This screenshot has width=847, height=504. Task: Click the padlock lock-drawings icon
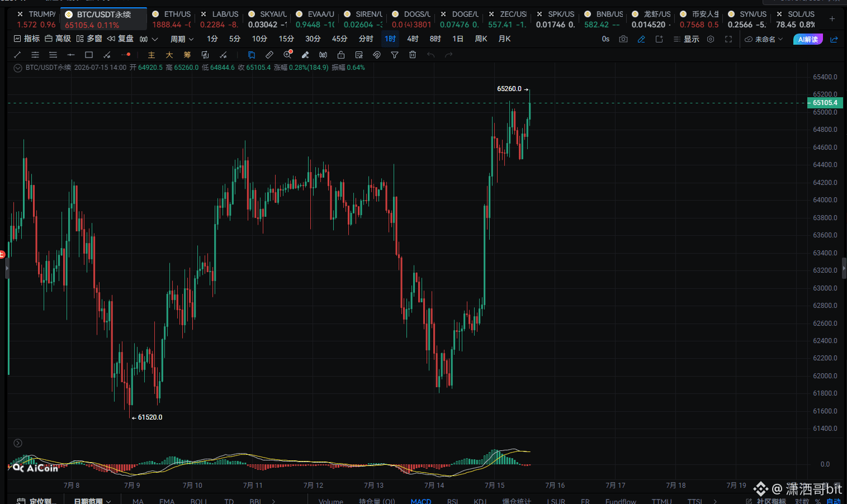coord(341,55)
